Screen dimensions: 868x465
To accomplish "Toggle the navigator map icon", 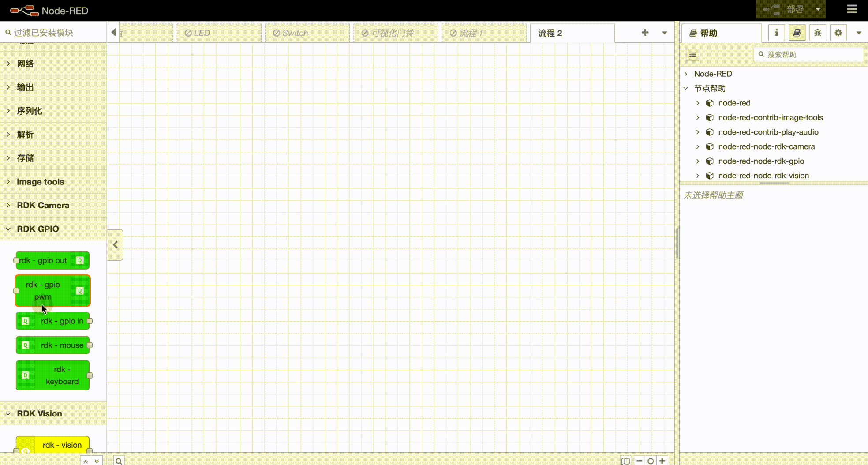I will (x=625, y=461).
